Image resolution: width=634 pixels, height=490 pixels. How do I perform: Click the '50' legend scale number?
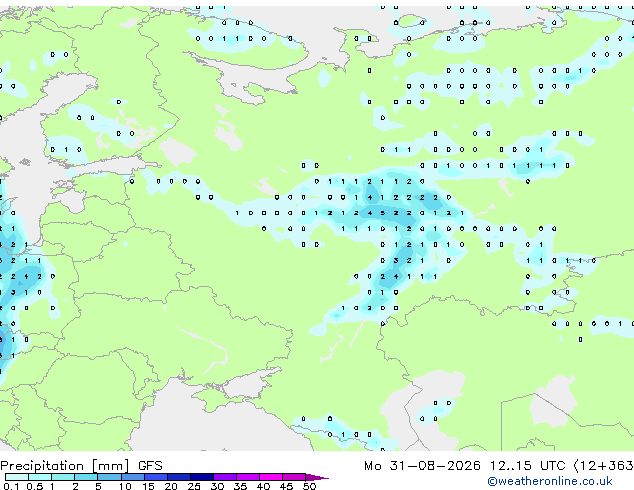309,486
